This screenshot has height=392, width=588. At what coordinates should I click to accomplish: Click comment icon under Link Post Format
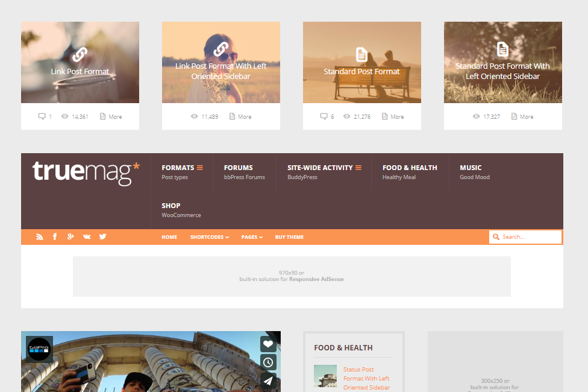[42, 116]
